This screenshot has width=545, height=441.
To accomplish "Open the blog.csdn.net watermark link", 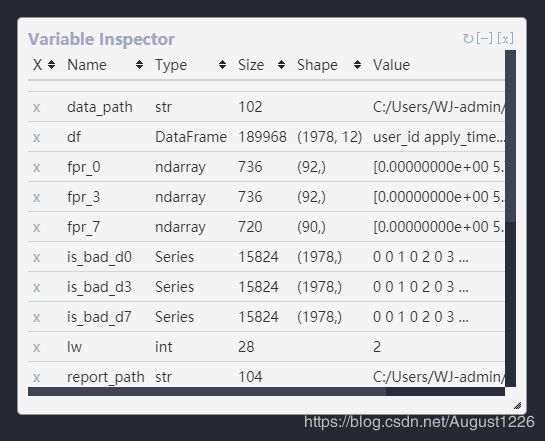I will coord(419,422).
